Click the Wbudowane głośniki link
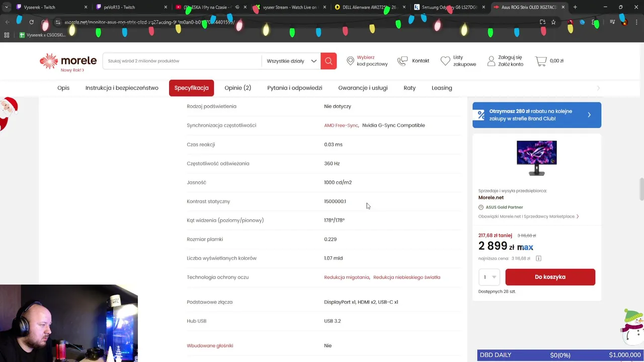Viewport: 644px width, 362px height. point(210,345)
